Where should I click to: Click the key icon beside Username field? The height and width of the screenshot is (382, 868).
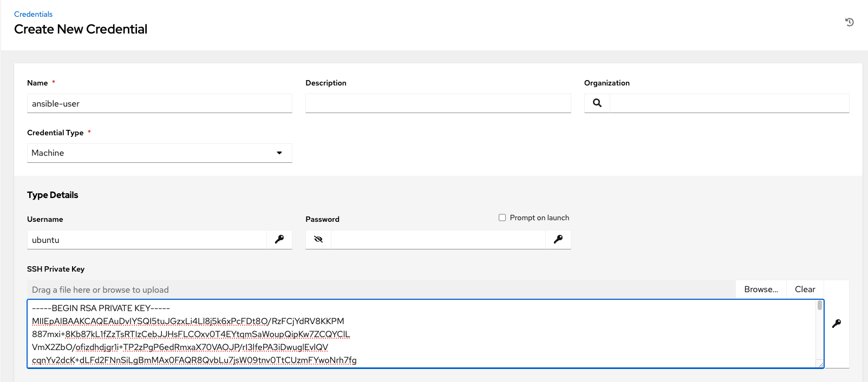pyautogui.click(x=279, y=239)
